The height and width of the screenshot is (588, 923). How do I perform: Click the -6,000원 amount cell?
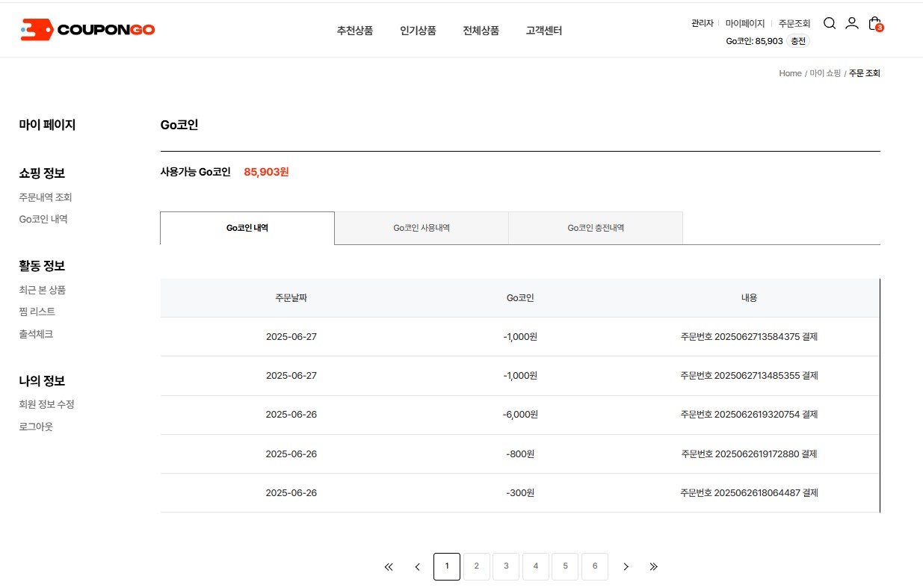click(520, 414)
